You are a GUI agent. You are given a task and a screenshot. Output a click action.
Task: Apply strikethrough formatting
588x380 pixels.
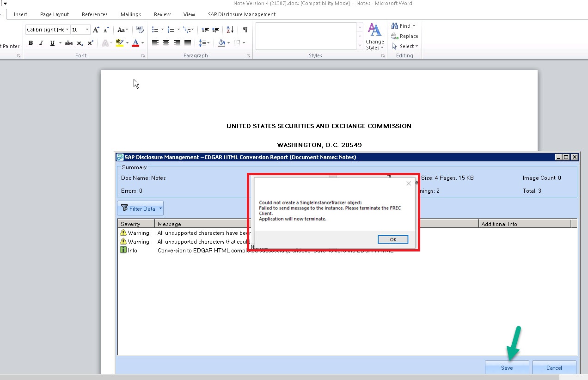coord(69,43)
